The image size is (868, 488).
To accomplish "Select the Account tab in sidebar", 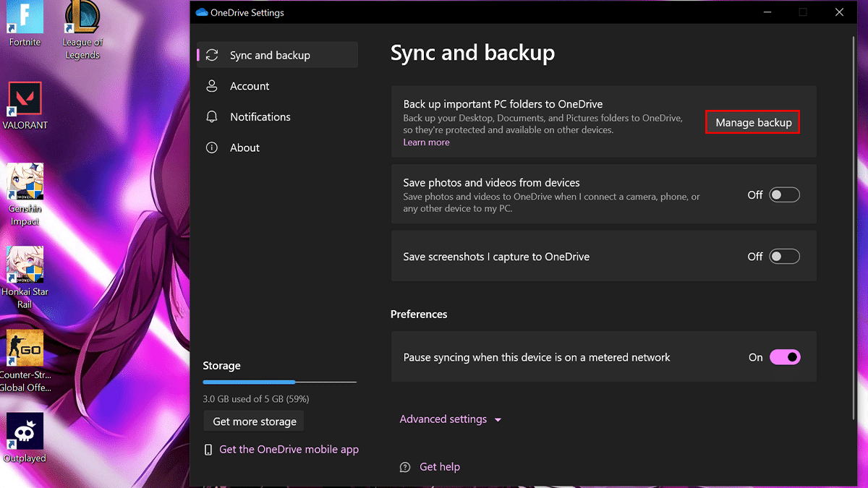I will pyautogui.click(x=250, y=86).
